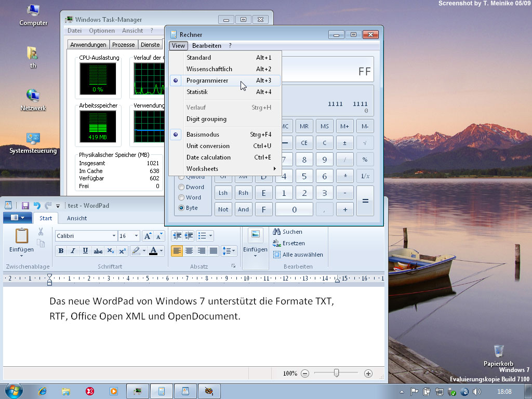This screenshot has height=399, width=532.
Task: Click the Save icon in WordPad
Action: point(25,205)
